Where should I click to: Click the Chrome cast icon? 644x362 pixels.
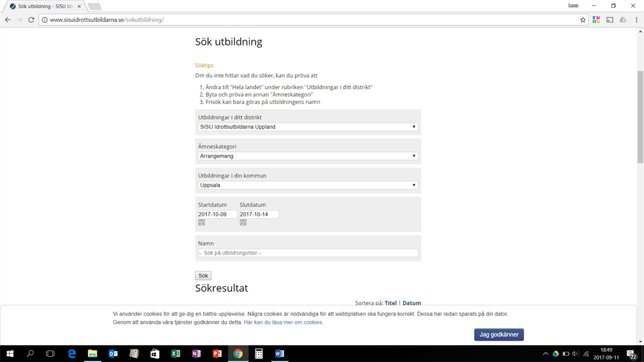click(x=610, y=20)
